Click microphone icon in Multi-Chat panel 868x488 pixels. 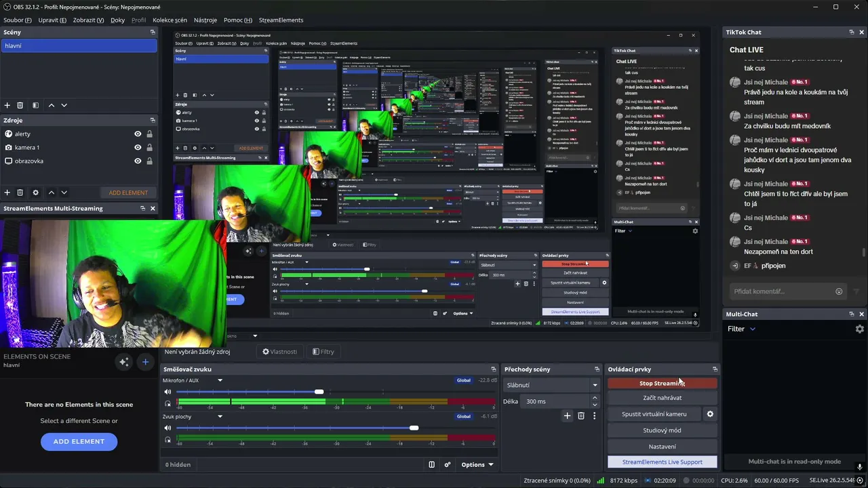(860, 467)
